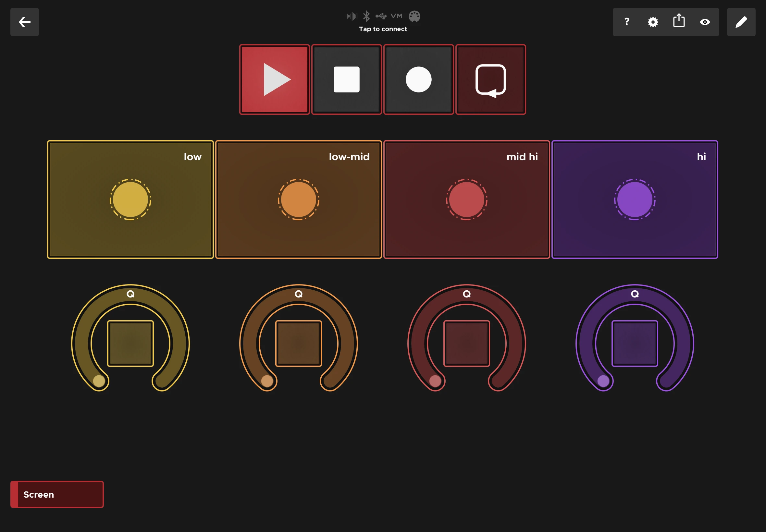Stop playback with the square button
Image resolution: width=766 pixels, height=532 pixels.
pyautogui.click(x=346, y=79)
